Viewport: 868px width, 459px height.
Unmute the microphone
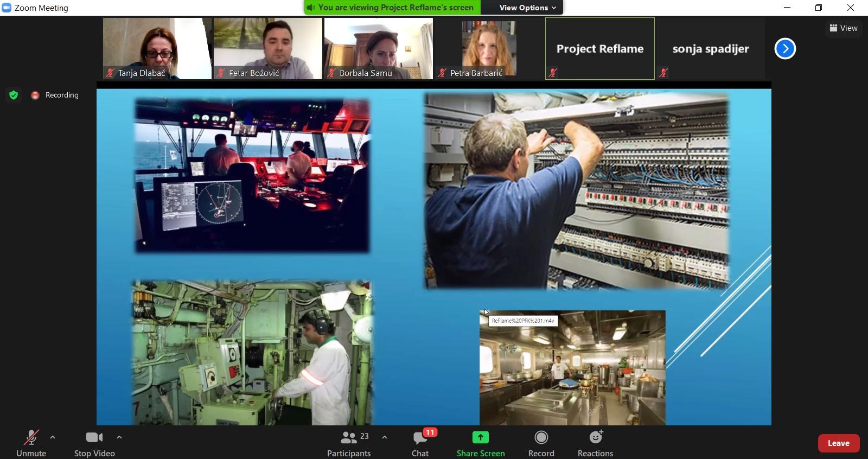click(31, 443)
